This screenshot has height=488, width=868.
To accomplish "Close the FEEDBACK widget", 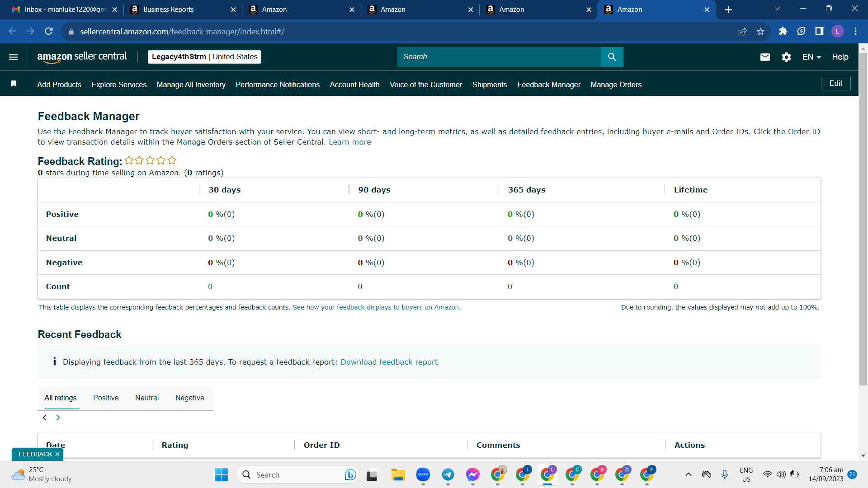I will [57, 454].
